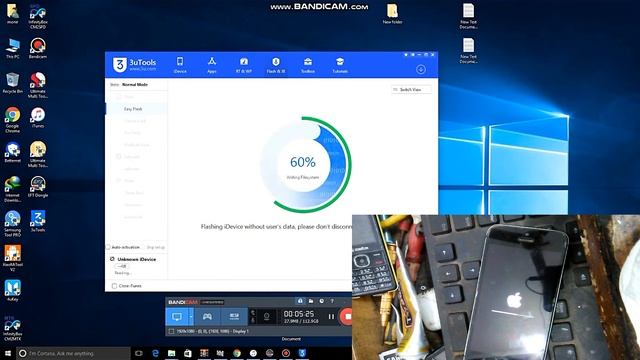Click the Cortana search box
Image resolution: width=640 pixels, height=360 pixels.
[73, 353]
